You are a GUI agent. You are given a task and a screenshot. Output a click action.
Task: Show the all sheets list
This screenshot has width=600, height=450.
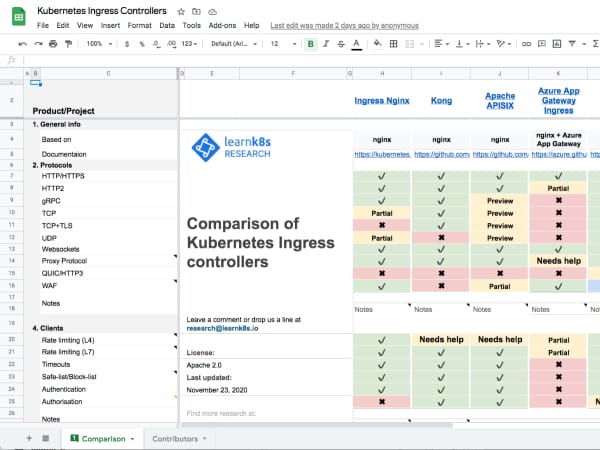point(46,438)
